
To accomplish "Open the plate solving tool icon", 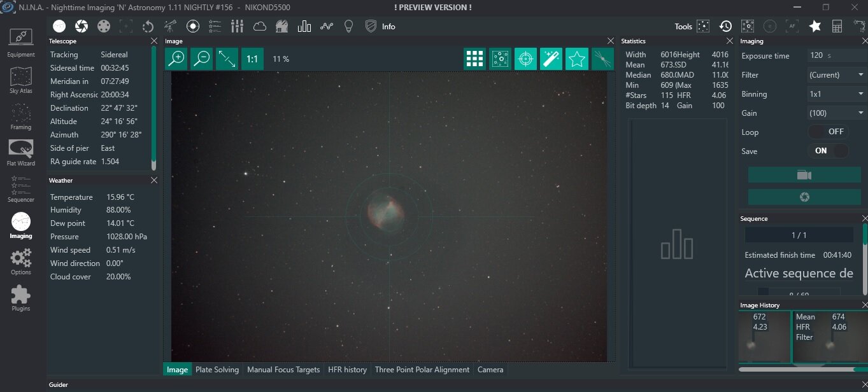I will point(748,26).
